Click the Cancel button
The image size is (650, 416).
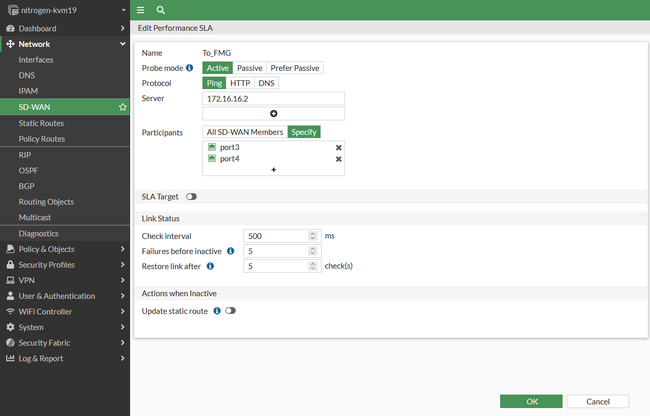click(597, 401)
